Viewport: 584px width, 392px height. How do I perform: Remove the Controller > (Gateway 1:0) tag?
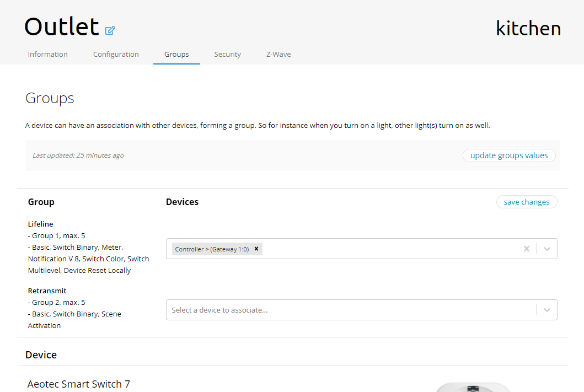coord(256,249)
